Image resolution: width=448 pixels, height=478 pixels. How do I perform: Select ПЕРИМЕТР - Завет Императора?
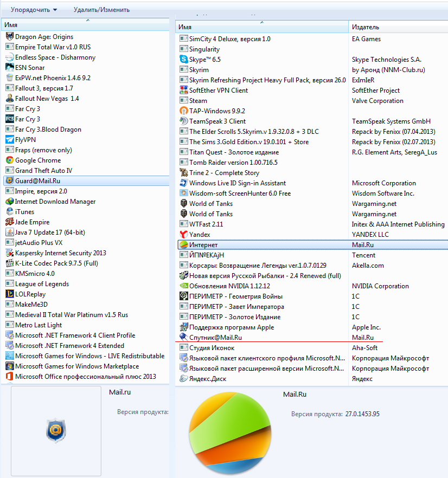click(236, 307)
